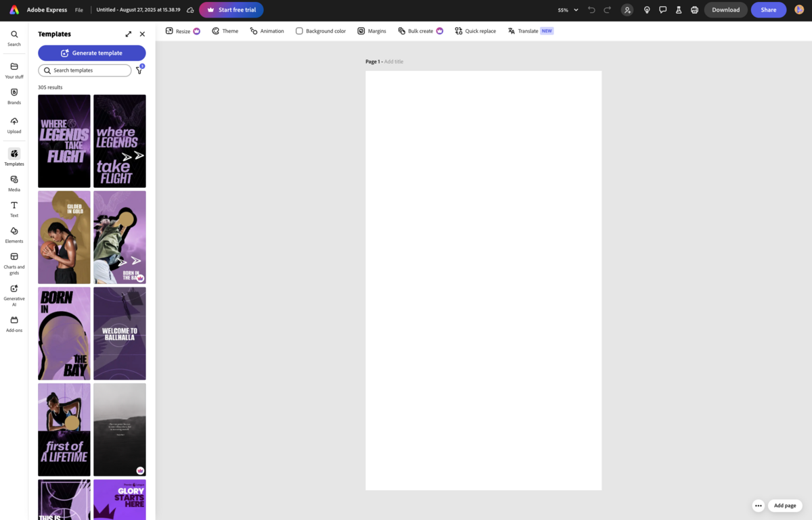Open the Brands panel
The image size is (812, 520).
coord(14,96)
